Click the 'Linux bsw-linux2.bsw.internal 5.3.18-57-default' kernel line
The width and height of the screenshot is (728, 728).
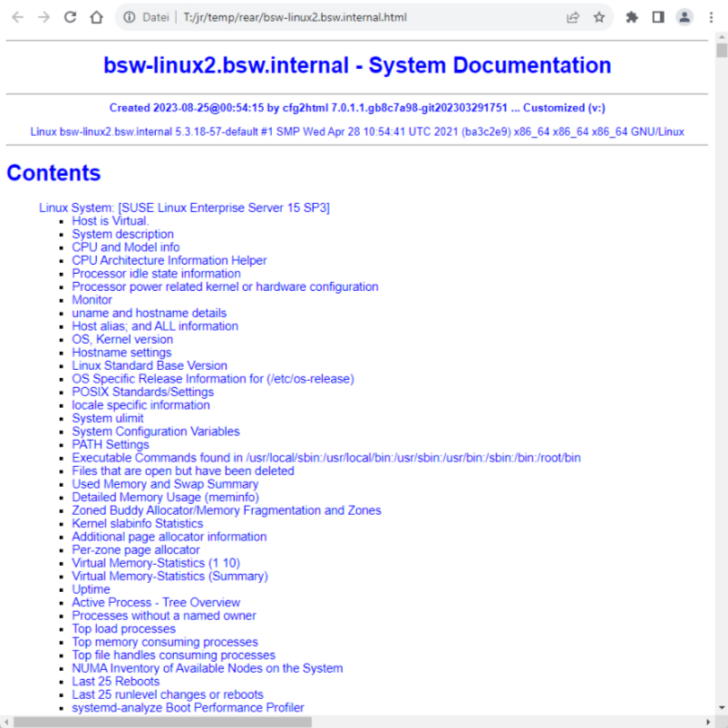pyautogui.click(x=357, y=131)
